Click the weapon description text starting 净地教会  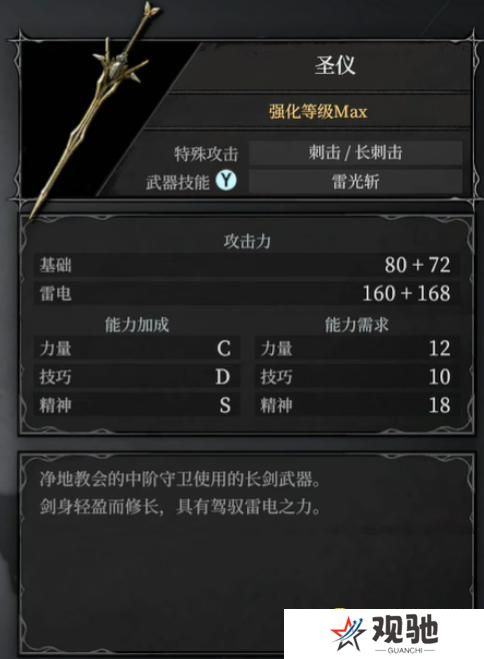click(180, 493)
